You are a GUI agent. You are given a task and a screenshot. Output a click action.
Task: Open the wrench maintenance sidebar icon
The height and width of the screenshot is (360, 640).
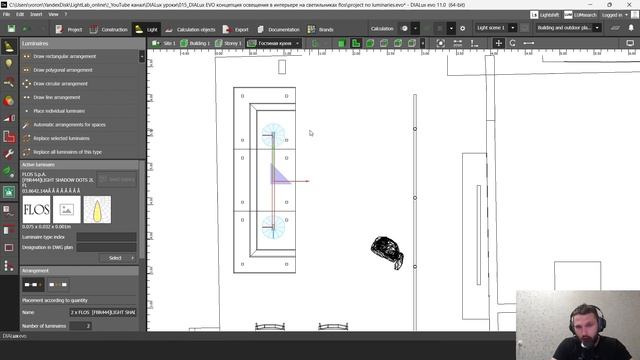pos(9,154)
